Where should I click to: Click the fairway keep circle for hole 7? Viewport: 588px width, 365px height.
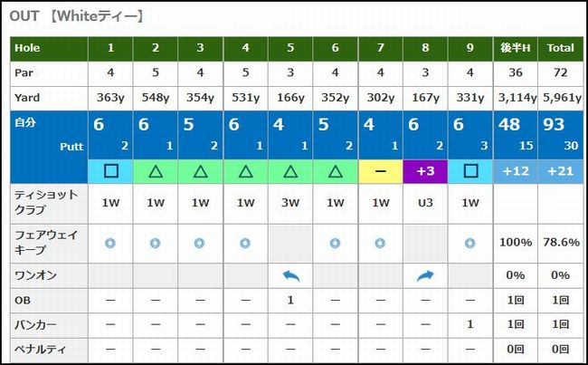pos(380,244)
